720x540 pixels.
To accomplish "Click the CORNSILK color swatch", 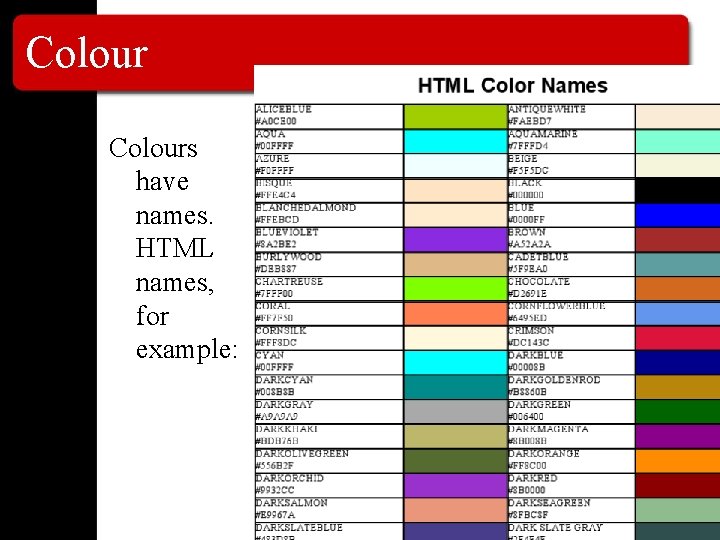I will [456, 338].
